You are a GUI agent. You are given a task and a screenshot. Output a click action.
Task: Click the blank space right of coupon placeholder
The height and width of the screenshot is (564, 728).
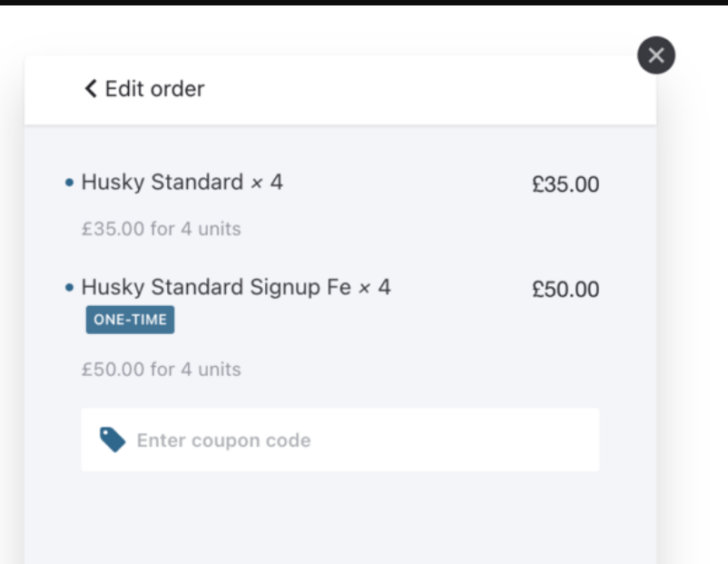472,440
